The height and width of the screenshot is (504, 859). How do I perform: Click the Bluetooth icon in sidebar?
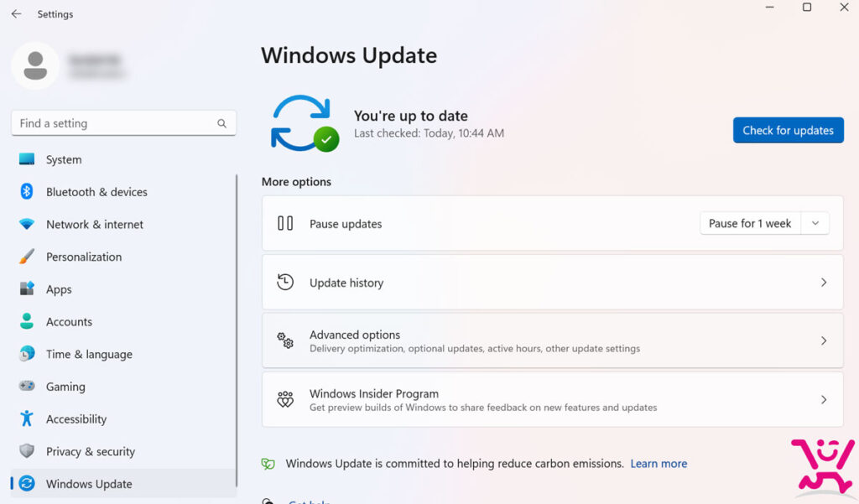[26, 191]
